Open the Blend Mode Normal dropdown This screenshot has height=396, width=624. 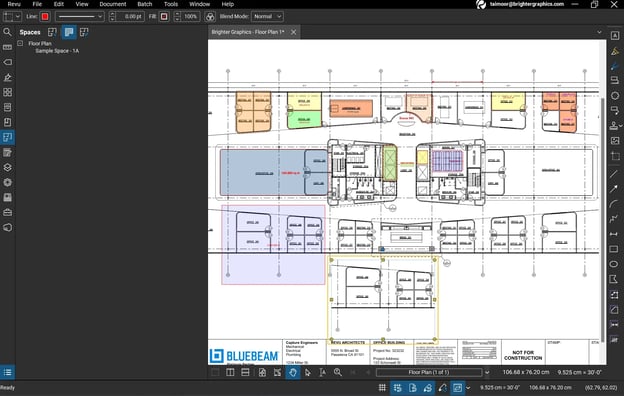267,17
